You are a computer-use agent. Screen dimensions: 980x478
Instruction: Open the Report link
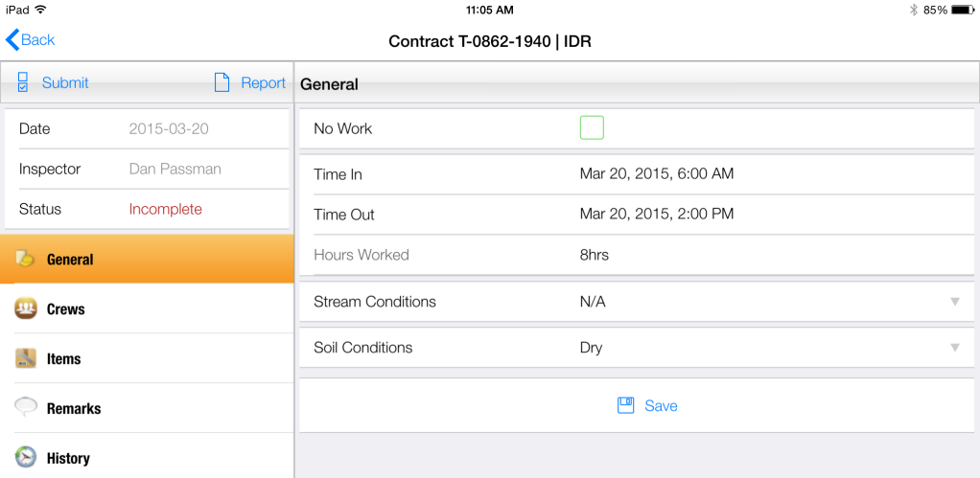coord(263,83)
